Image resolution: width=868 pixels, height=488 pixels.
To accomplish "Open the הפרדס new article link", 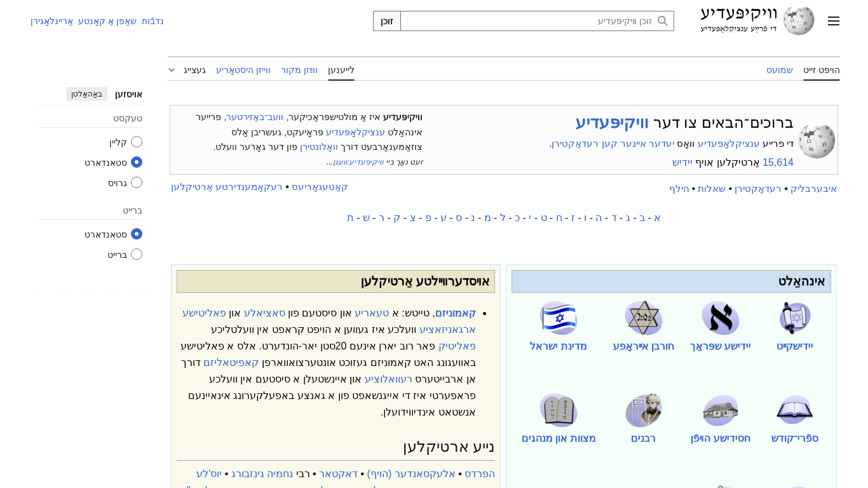I will point(480,473).
